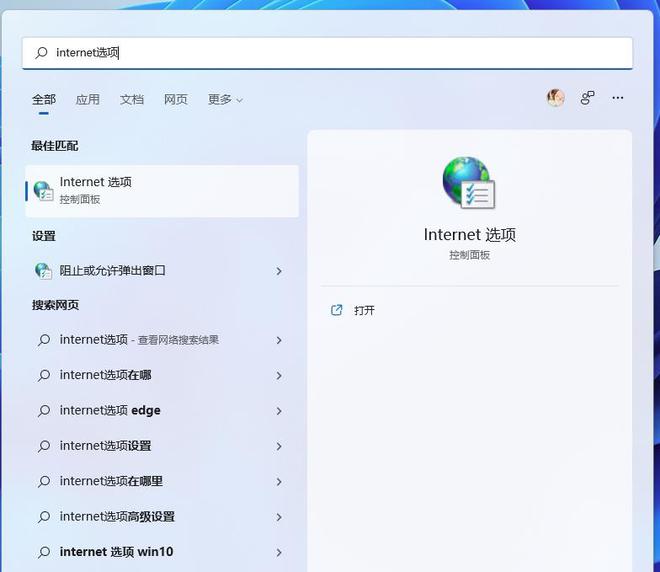
Task: Click the 最佳匹配 section header
Action: [x=55, y=146]
